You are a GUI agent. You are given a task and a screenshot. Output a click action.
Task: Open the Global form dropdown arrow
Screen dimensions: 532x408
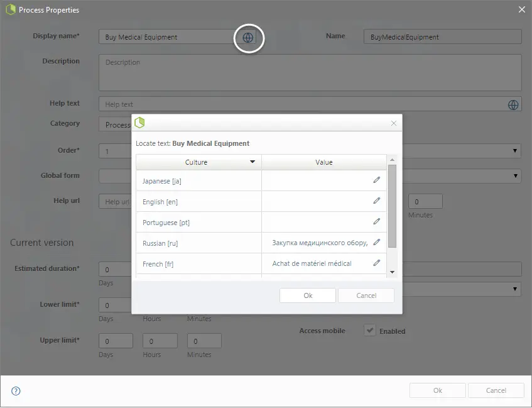click(515, 176)
